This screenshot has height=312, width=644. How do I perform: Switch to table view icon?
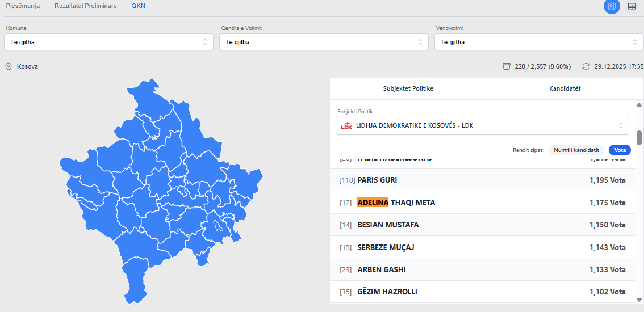pyautogui.click(x=632, y=6)
